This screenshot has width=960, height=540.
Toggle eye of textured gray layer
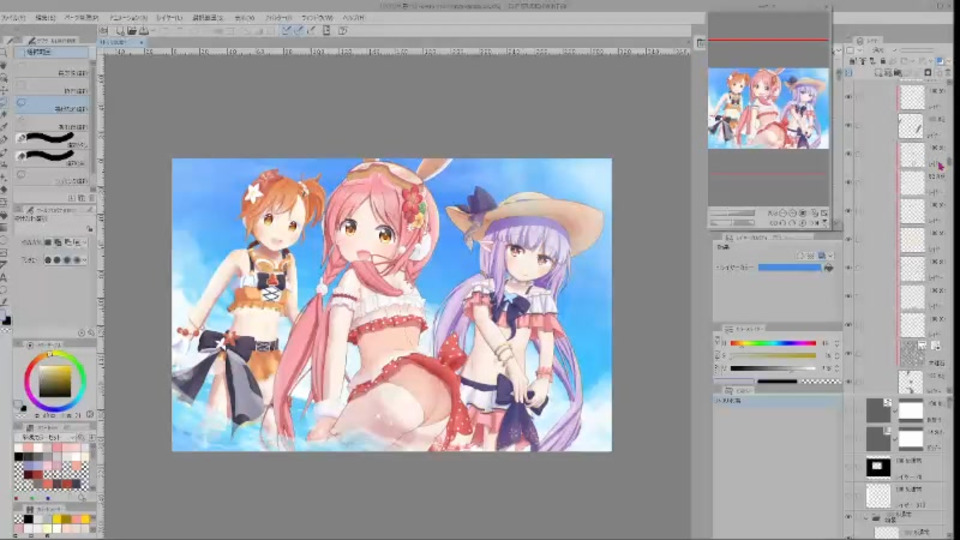(848, 353)
